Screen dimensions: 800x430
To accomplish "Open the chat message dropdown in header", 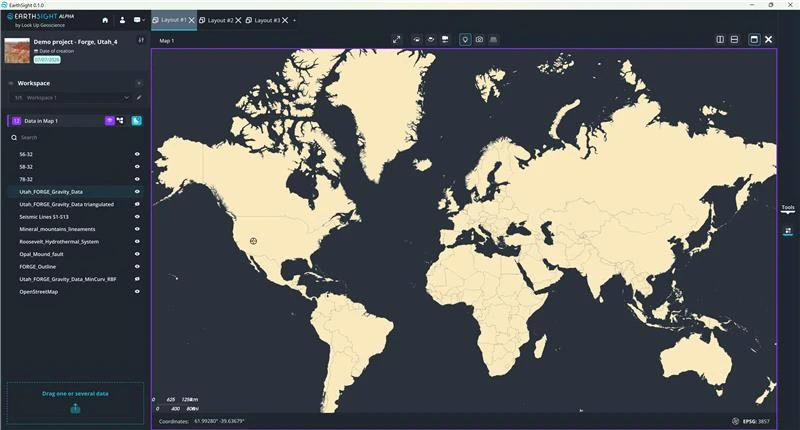I will coord(139,20).
